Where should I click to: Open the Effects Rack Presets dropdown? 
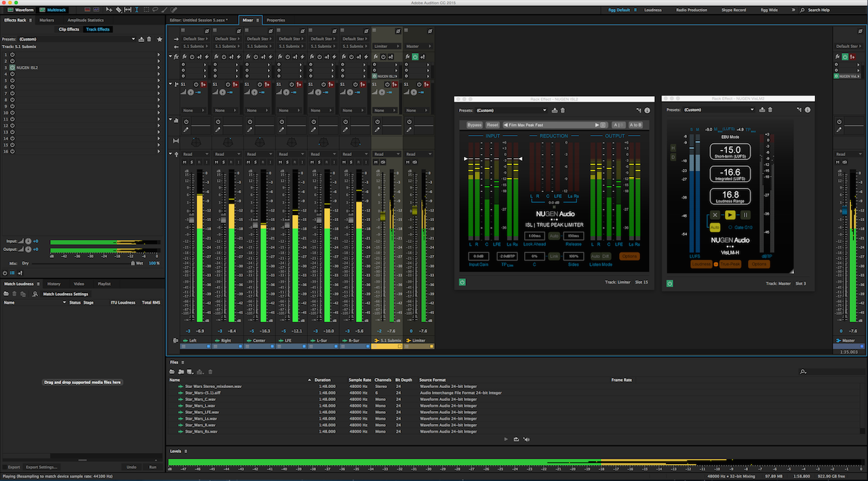(133, 39)
